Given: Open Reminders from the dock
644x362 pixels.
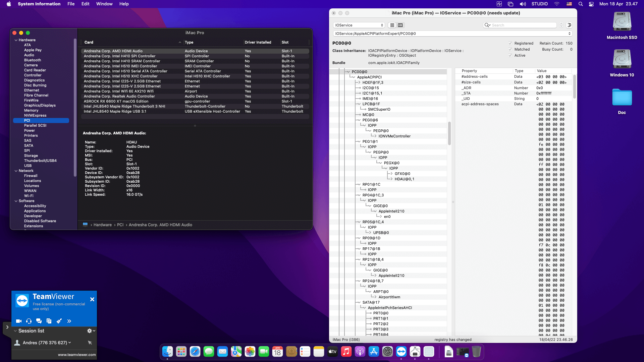Looking at the screenshot, I should pos(305,352).
